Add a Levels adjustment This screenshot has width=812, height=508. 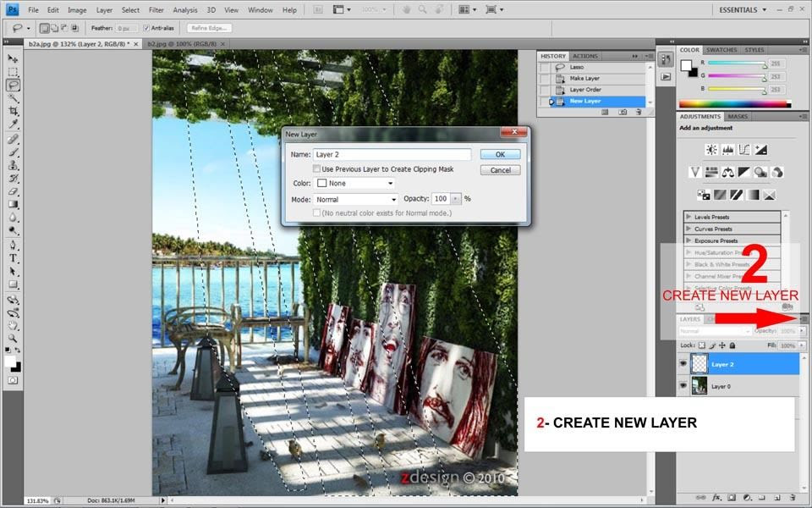727,150
